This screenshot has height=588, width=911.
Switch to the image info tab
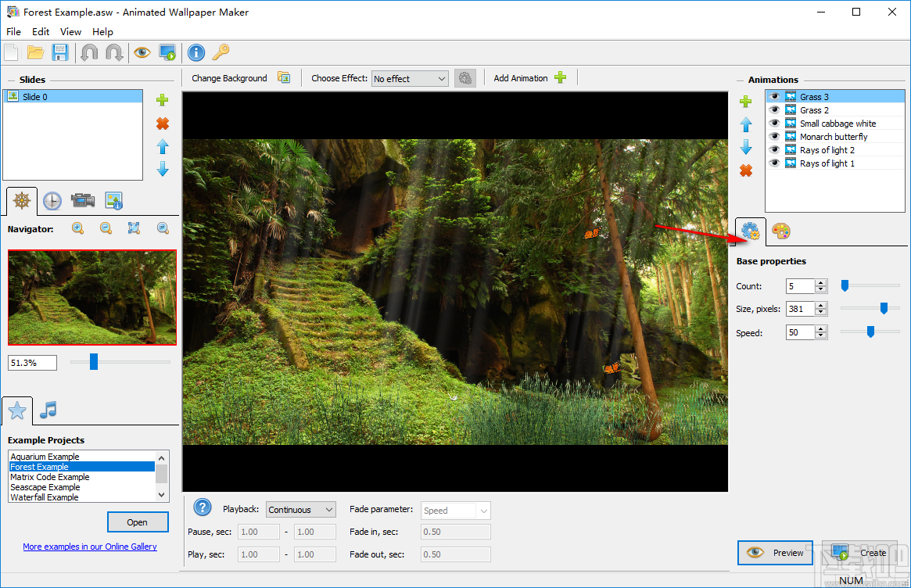coord(114,201)
